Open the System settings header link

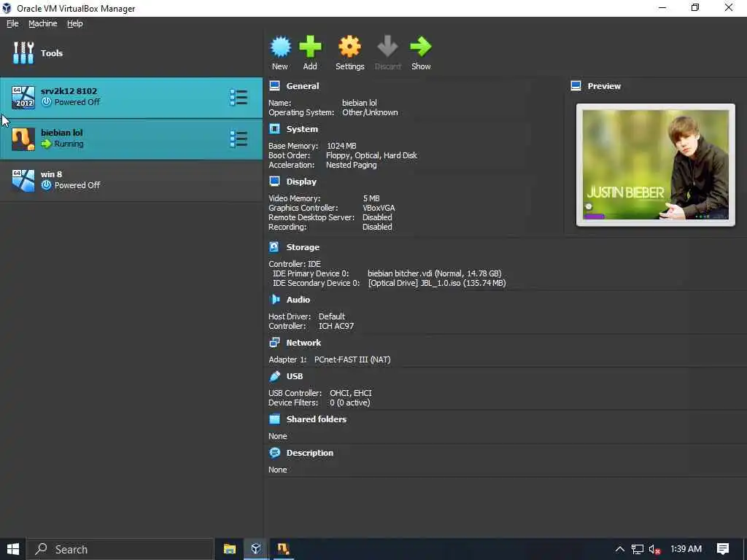coord(302,129)
